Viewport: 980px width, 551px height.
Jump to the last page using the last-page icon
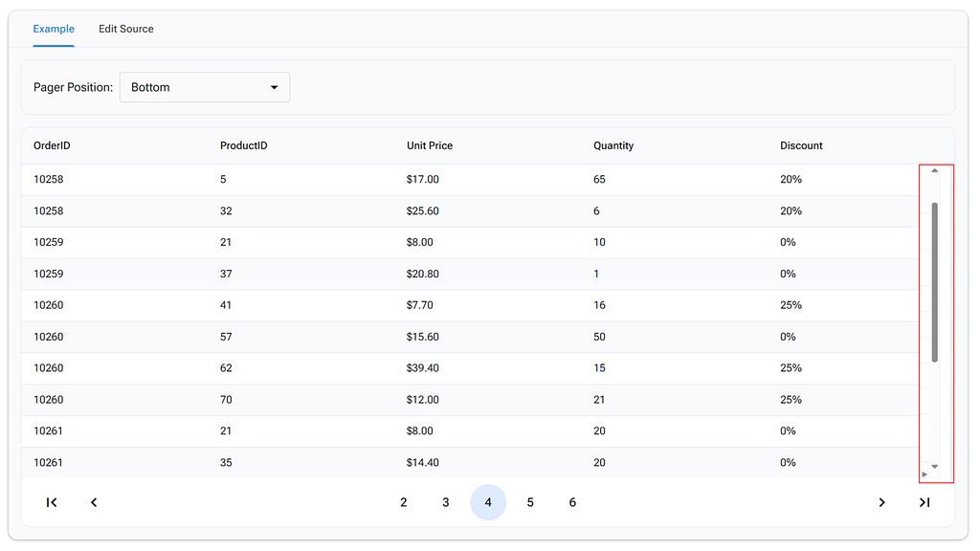(x=924, y=502)
